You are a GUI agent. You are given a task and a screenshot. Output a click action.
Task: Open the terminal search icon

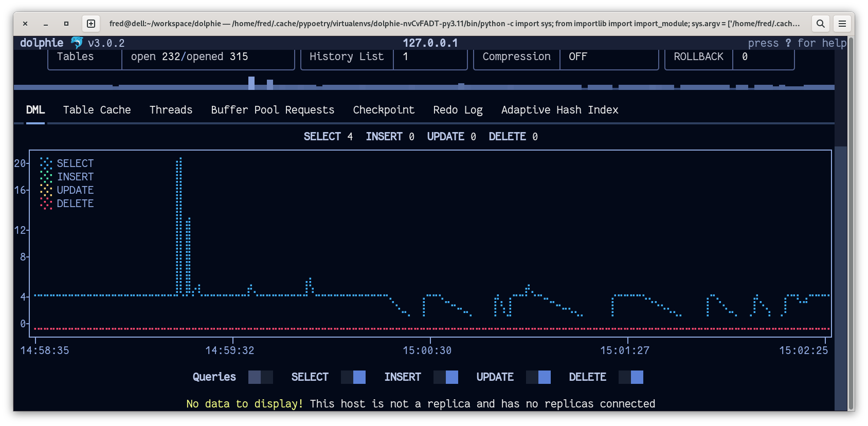tap(820, 24)
